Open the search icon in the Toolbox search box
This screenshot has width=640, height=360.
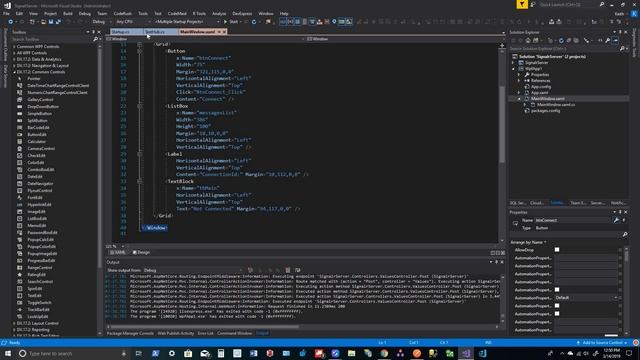(96, 39)
